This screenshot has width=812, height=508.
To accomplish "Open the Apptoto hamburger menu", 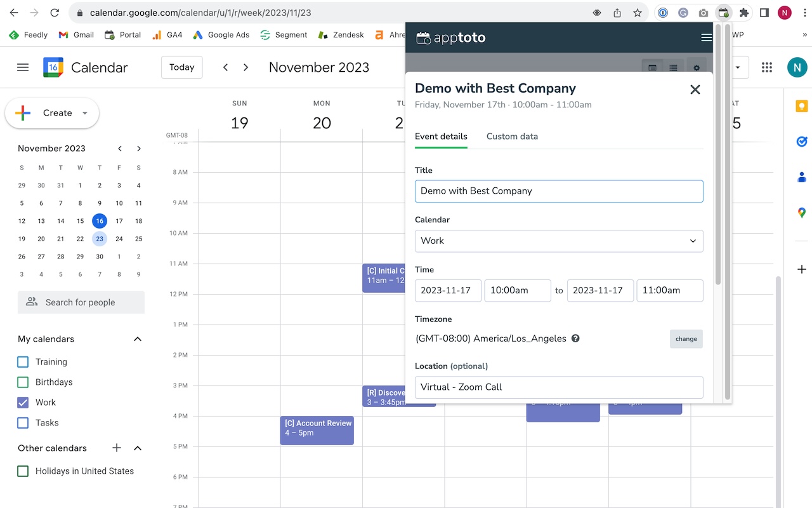I will tap(706, 37).
